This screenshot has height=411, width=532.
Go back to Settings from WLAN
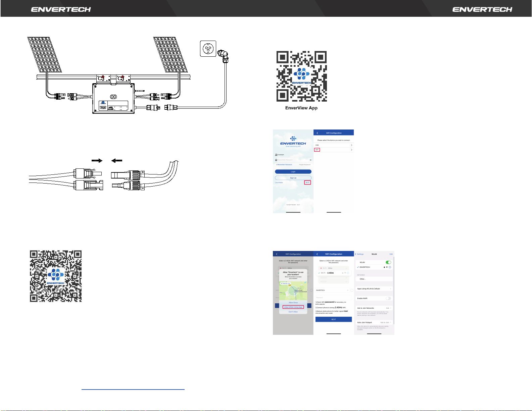coord(359,254)
